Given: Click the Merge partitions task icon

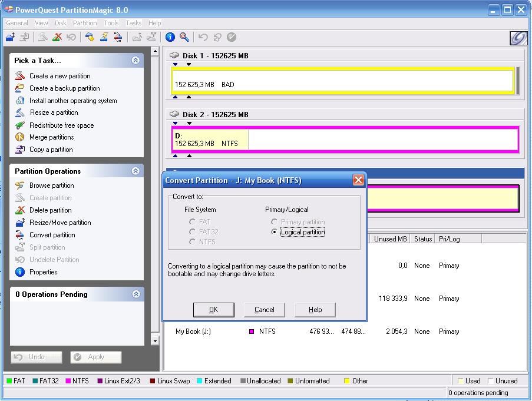Looking at the screenshot, I should pyautogui.click(x=20, y=137).
